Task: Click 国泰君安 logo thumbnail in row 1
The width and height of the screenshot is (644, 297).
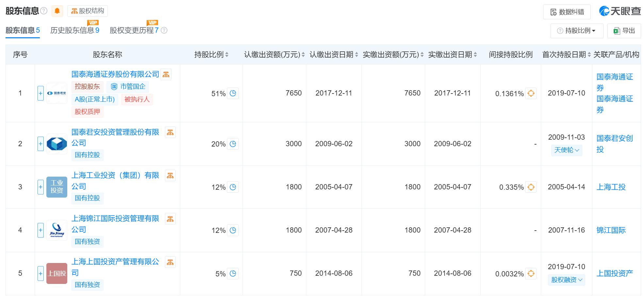Action: [x=57, y=93]
